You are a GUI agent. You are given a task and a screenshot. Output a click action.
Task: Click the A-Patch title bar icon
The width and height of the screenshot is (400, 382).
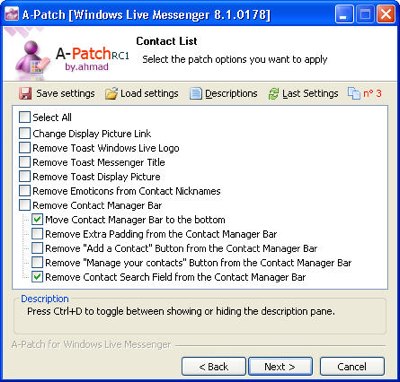12,14
